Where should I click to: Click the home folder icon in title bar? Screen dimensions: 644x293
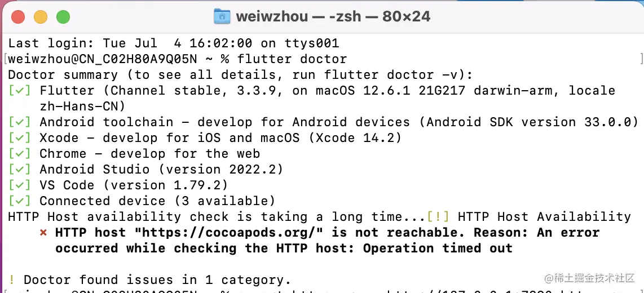tap(222, 16)
